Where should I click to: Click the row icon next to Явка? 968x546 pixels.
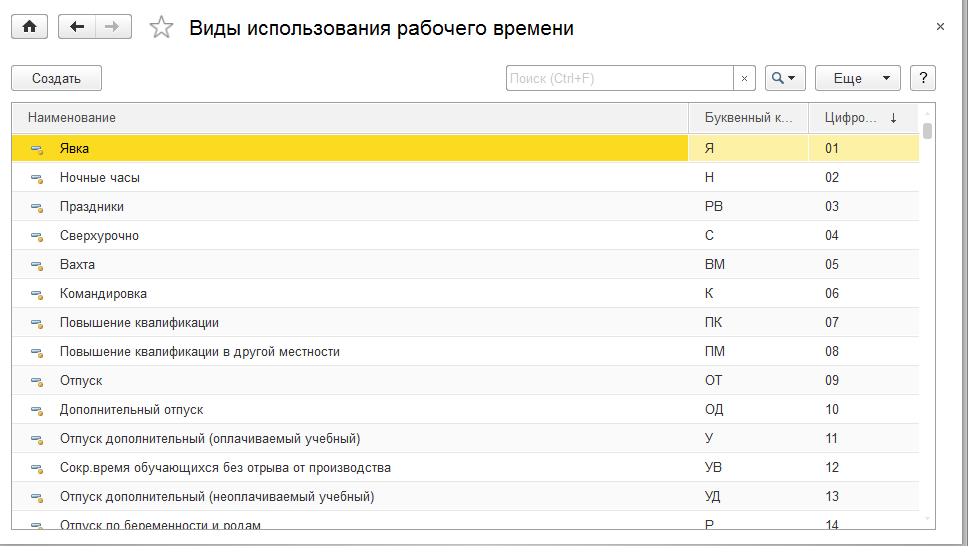37,149
